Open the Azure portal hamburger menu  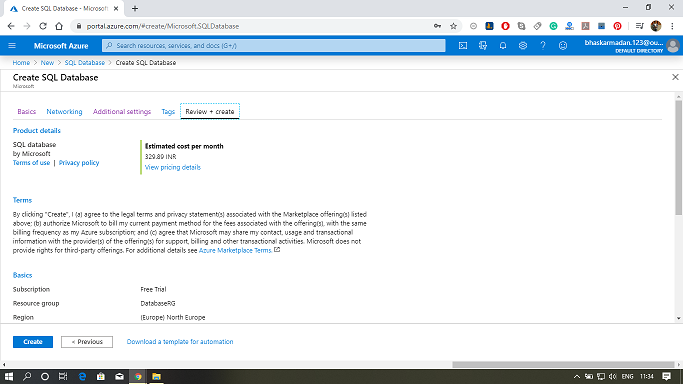tap(12, 46)
